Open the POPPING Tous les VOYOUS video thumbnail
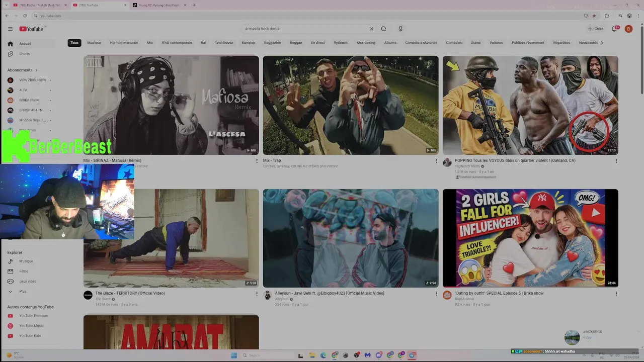Image resolution: width=644 pixels, height=362 pixels. [530, 105]
